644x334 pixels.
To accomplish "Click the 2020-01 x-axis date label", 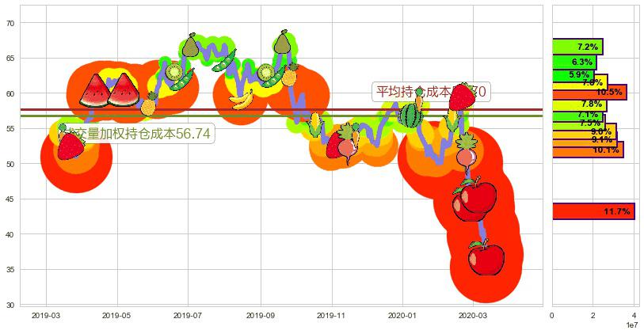I will pos(402,314).
